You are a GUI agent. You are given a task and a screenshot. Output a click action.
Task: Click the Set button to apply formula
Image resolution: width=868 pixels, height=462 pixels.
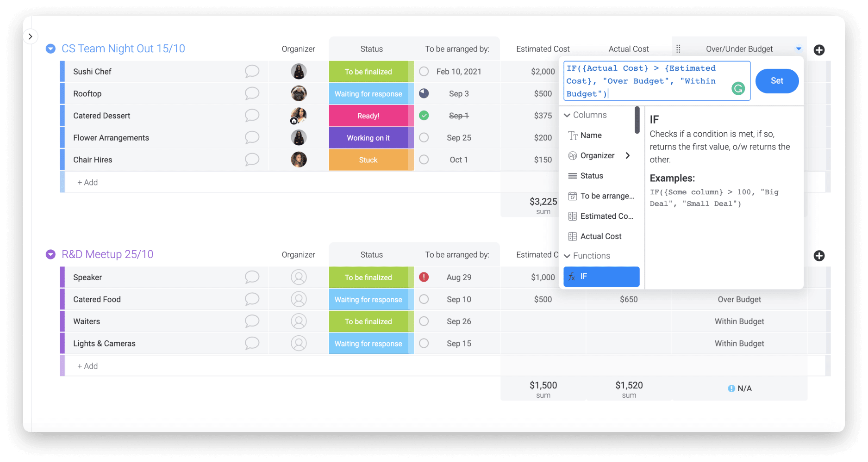(777, 81)
